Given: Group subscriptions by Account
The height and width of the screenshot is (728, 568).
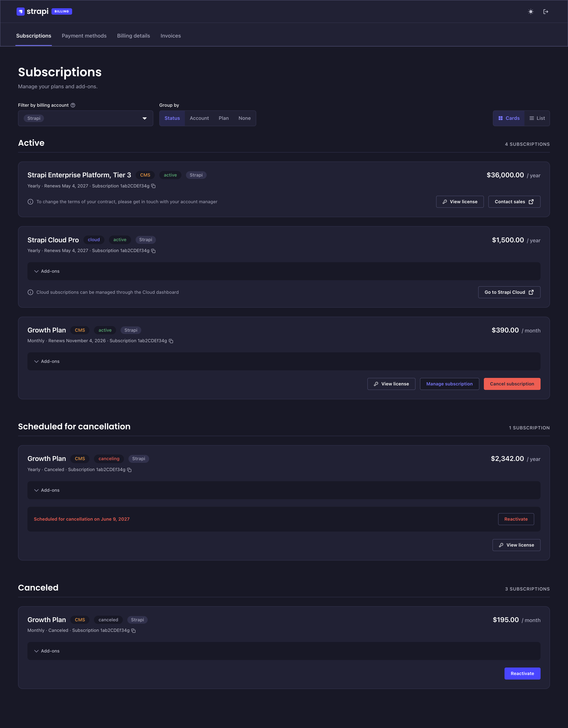Looking at the screenshot, I should [199, 118].
